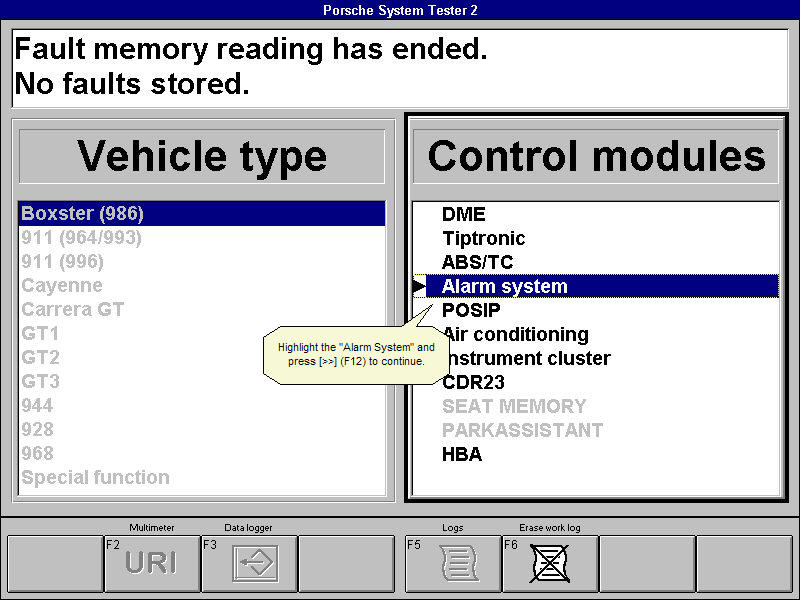Click the Carrera GT vehicle entry
The image size is (800, 600).
73,310
